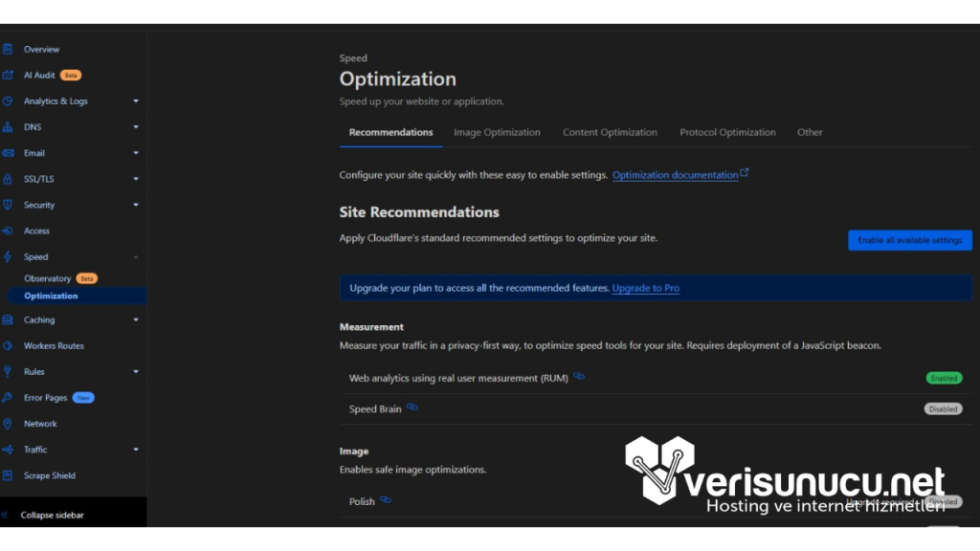Expand the Security dropdown arrow

point(136,205)
